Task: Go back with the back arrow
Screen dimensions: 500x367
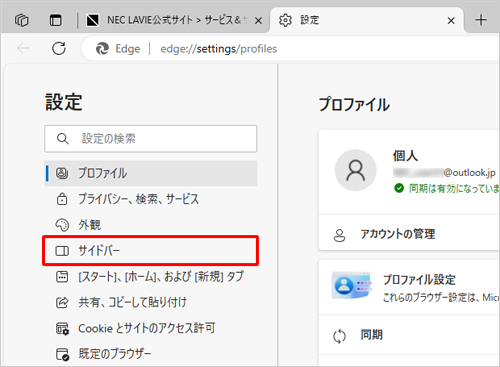Action: point(23,48)
